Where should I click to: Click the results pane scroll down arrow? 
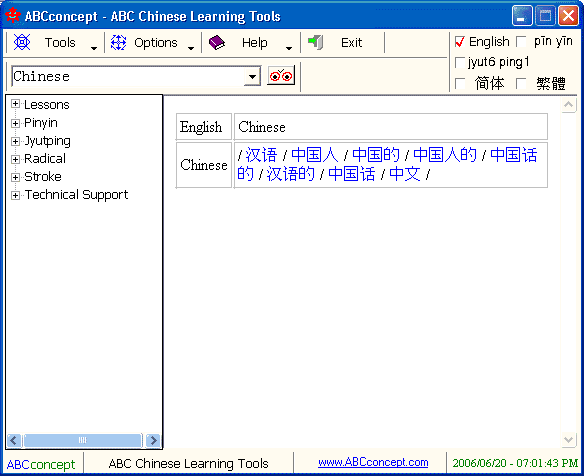coord(568,440)
